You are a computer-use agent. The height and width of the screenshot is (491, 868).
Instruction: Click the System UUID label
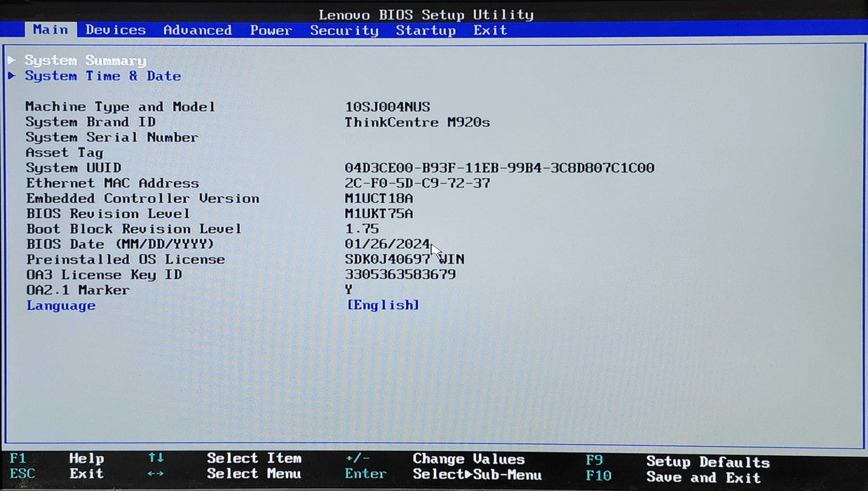(74, 168)
